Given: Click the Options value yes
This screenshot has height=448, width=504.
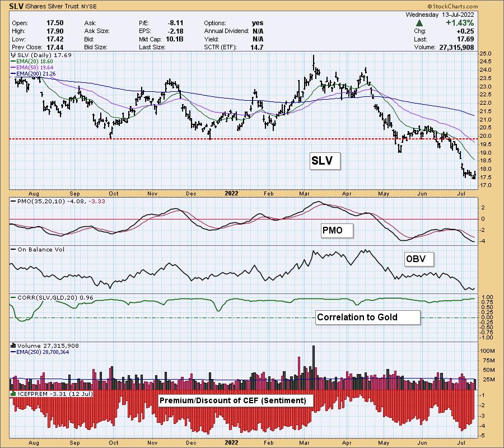Looking at the screenshot, I should [258, 23].
